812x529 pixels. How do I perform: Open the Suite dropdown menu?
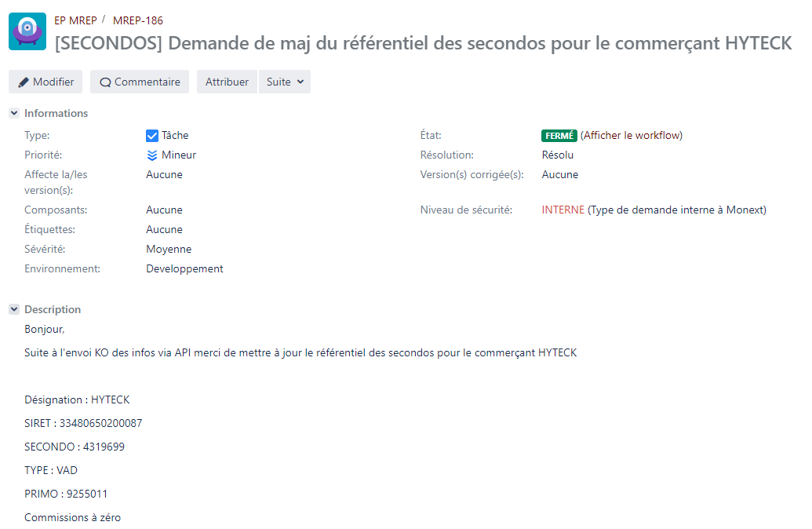284,82
